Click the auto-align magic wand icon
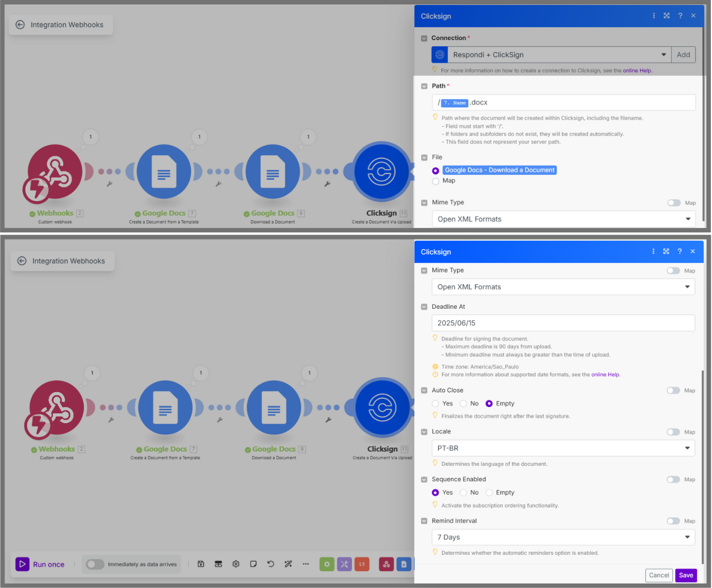712x588 pixels. tap(288, 564)
